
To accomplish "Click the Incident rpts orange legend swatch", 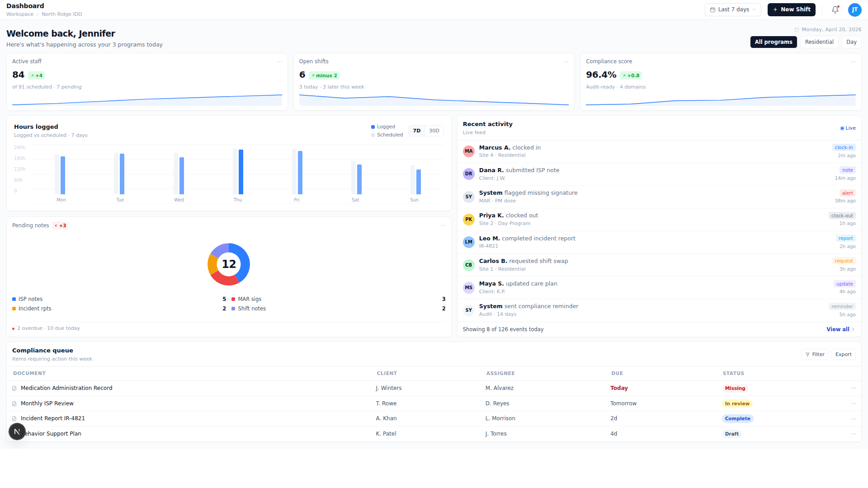I will pos(14,309).
